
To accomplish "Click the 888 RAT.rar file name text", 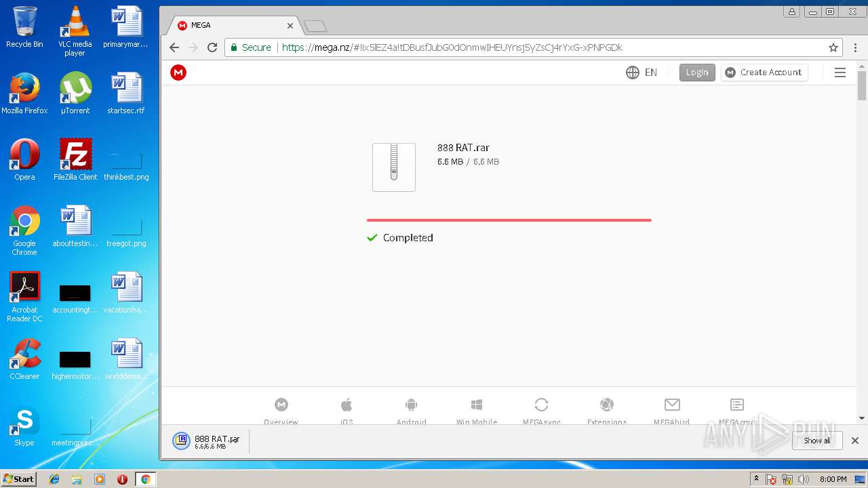I will [x=463, y=148].
